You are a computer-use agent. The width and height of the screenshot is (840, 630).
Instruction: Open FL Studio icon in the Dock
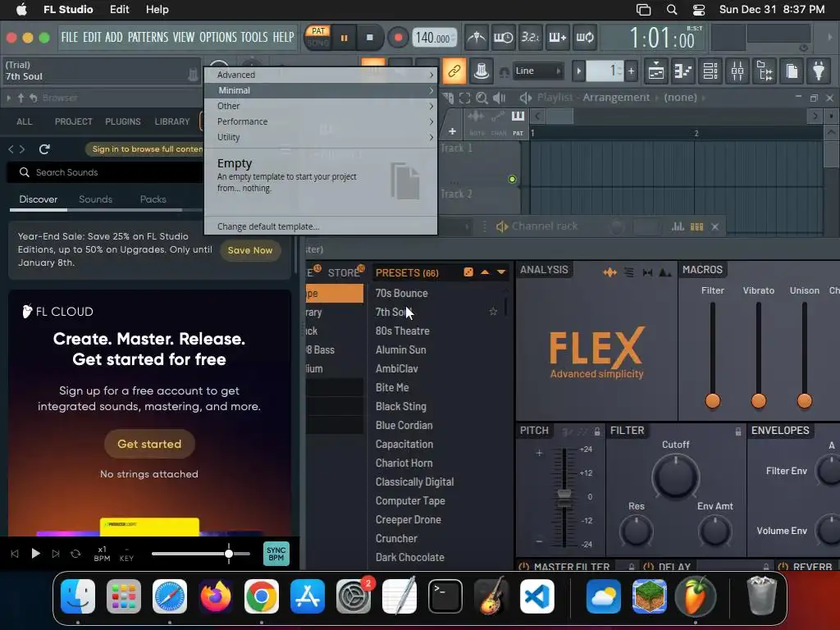[x=695, y=596]
